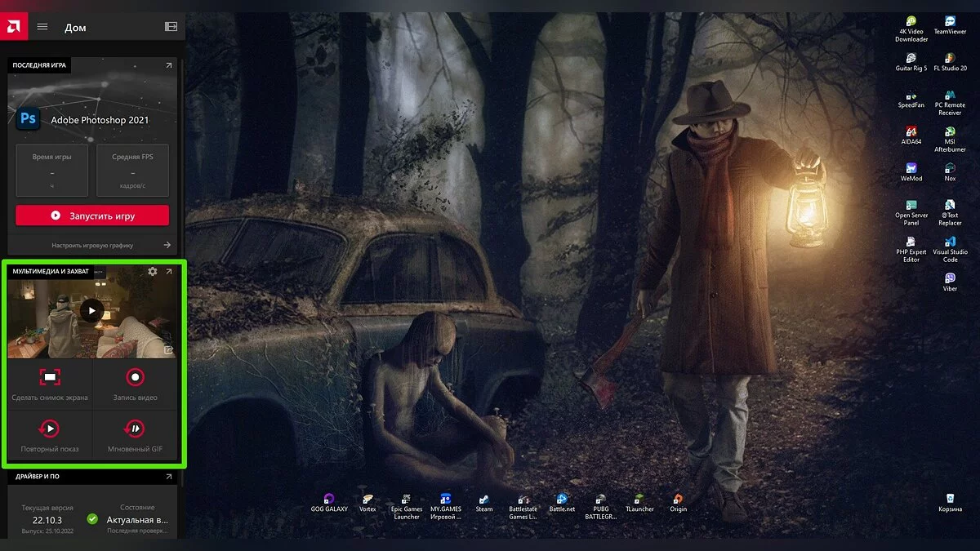Select the TLauncher desktop shortcut

coord(639,502)
